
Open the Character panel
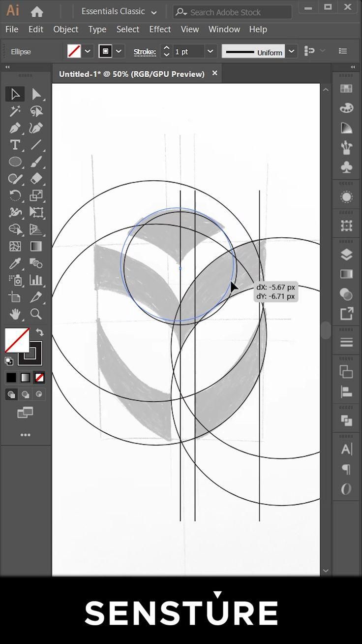pos(347,450)
